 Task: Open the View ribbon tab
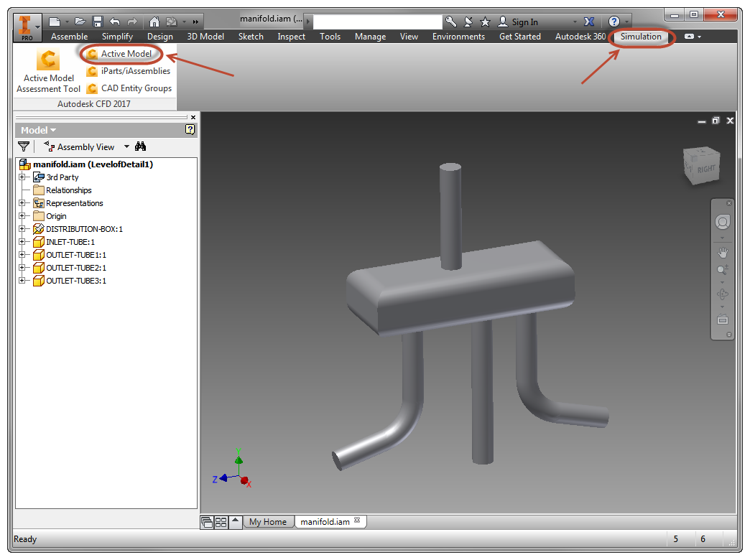(x=409, y=37)
